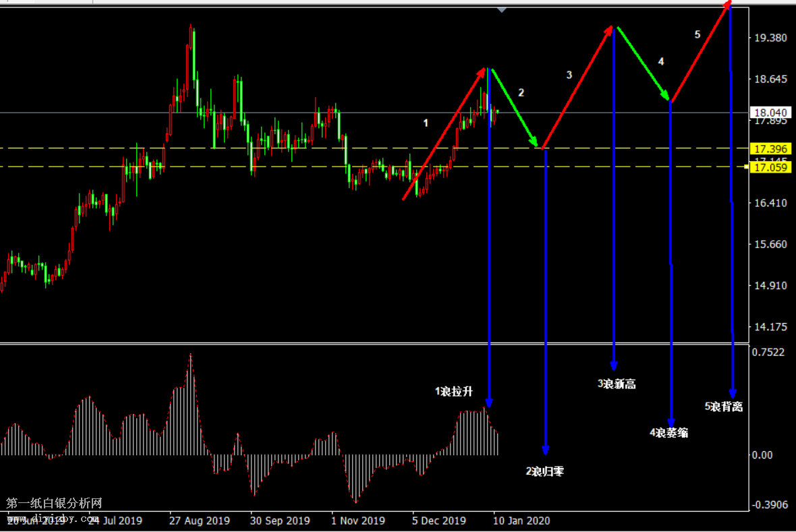Click the 1浪拉升 text annotation
The height and width of the screenshot is (532, 796).
pyautogui.click(x=454, y=392)
